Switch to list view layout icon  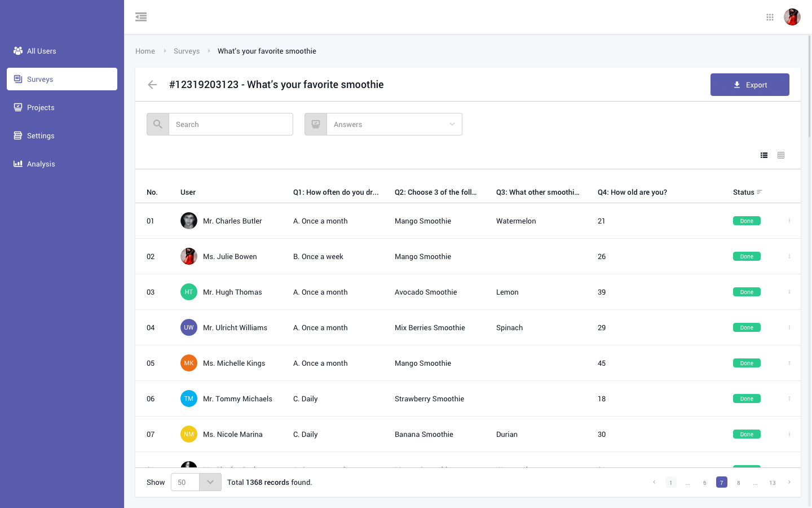point(764,155)
